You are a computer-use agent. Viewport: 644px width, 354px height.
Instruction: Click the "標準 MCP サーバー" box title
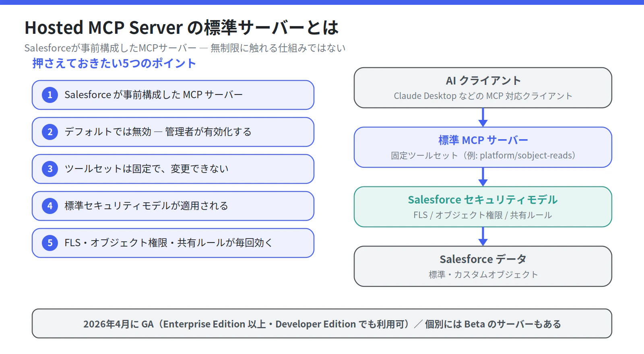[483, 140]
